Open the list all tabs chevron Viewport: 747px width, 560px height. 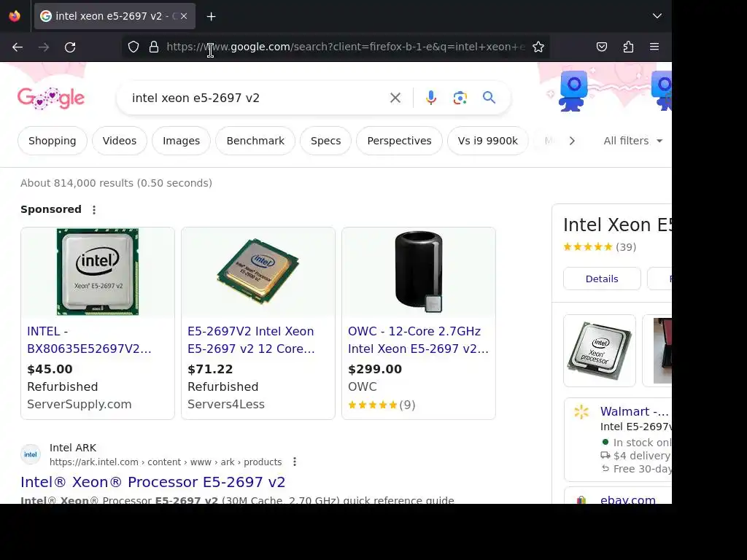[657, 16]
